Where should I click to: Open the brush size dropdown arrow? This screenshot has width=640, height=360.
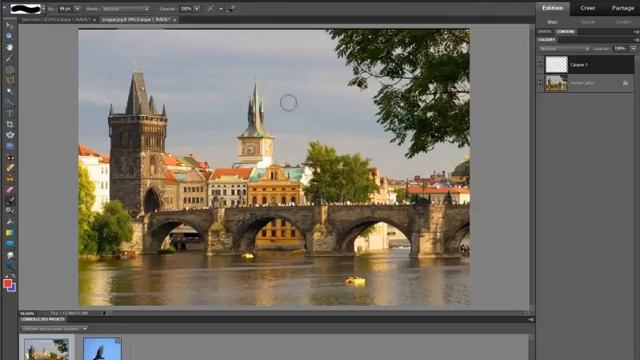77,9
